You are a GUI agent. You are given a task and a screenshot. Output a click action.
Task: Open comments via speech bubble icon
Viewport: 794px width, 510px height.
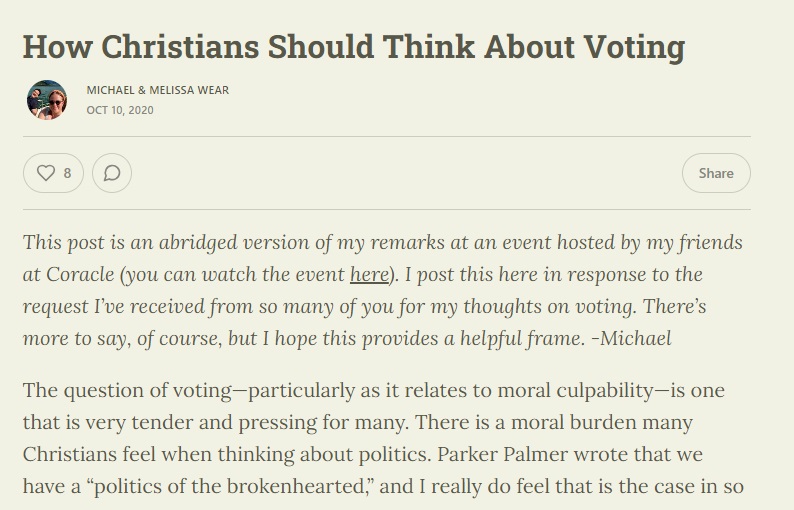pos(112,173)
